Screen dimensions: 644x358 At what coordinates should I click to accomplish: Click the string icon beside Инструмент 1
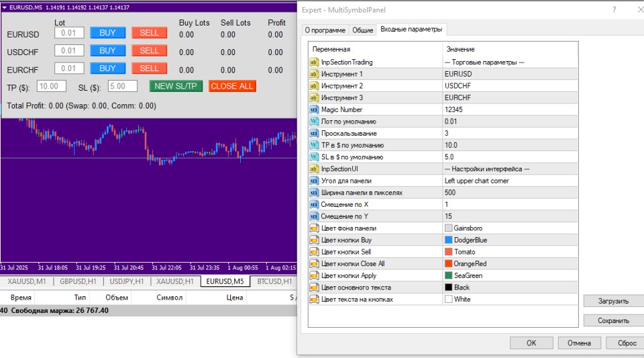coord(314,74)
